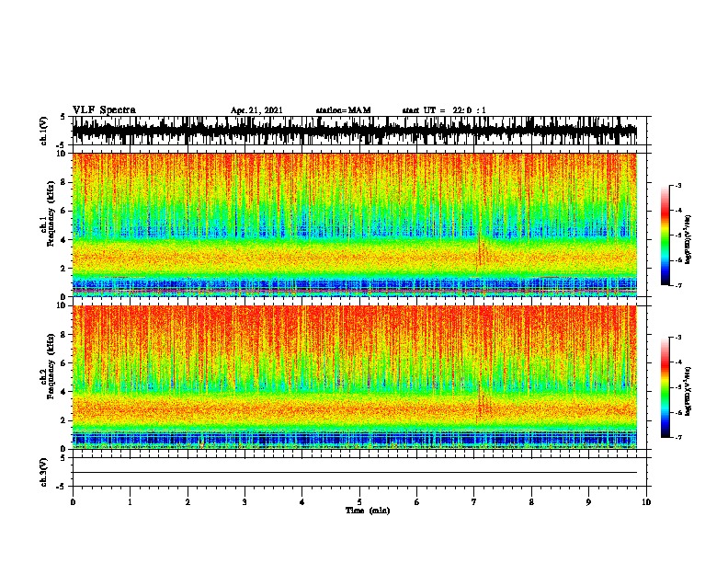The width and height of the screenshot is (728, 563).
Task: Click the "1" minute tick on time axis
Action: (x=130, y=502)
